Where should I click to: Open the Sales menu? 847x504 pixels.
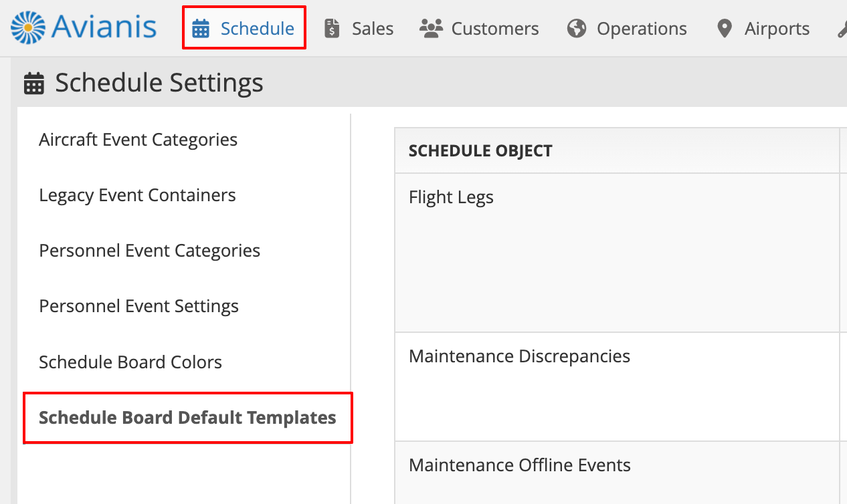(x=359, y=29)
